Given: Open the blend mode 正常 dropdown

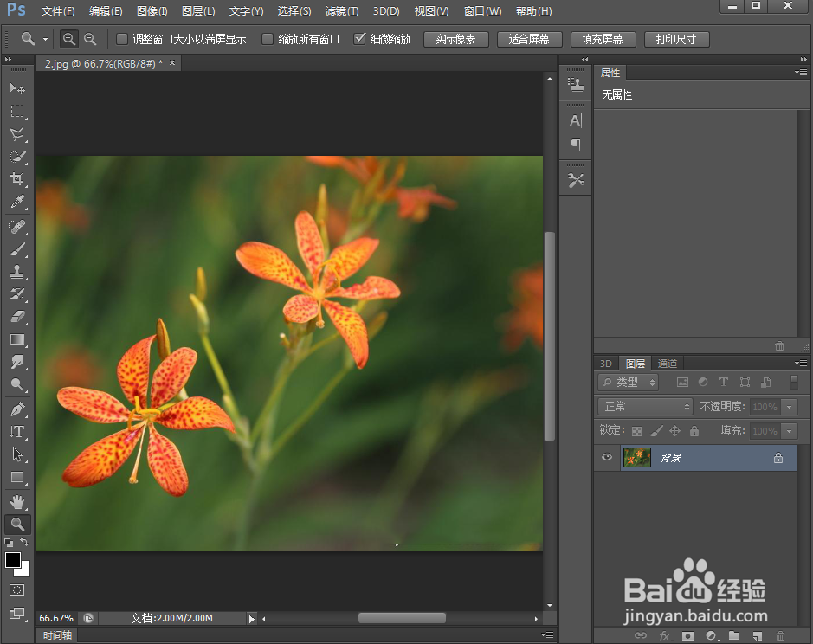Looking at the screenshot, I should pyautogui.click(x=645, y=406).
